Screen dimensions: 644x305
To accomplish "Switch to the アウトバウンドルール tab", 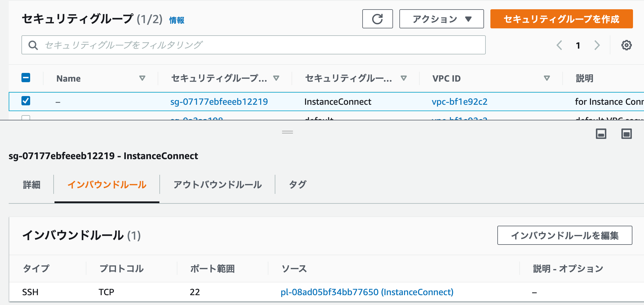I will click(218, 185).
